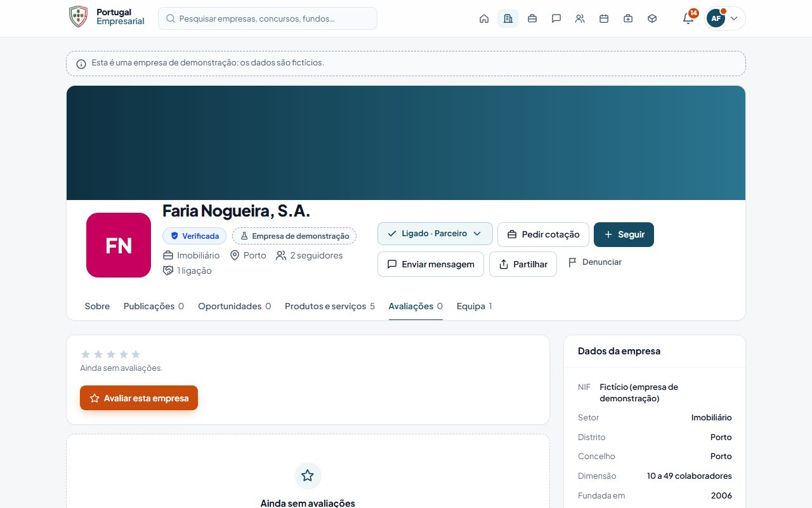Screen dimensions: 812x508
Task: Open the people network icon in navbar
Action: click(x=580, y=18)
